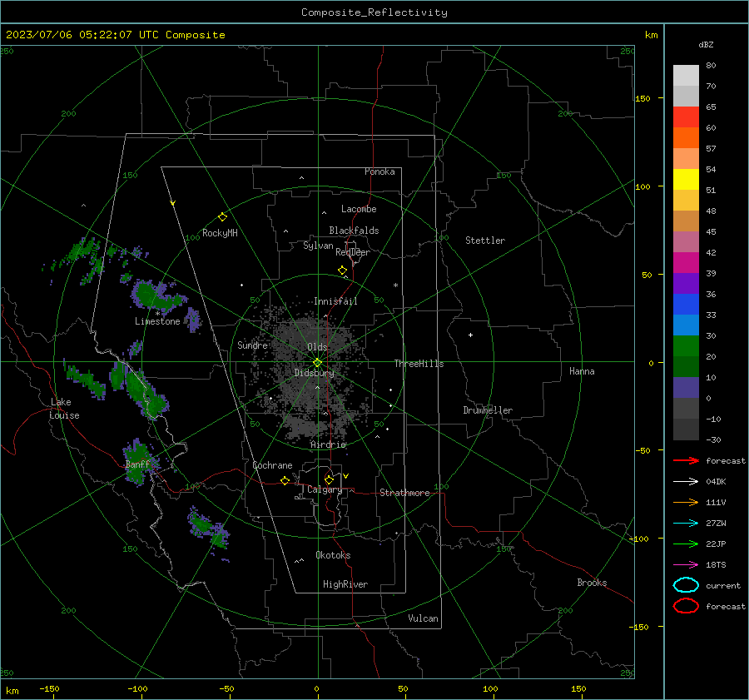Click the Calgary city label
Viewport: 749px width, 700px height.
tap(325, 489)
